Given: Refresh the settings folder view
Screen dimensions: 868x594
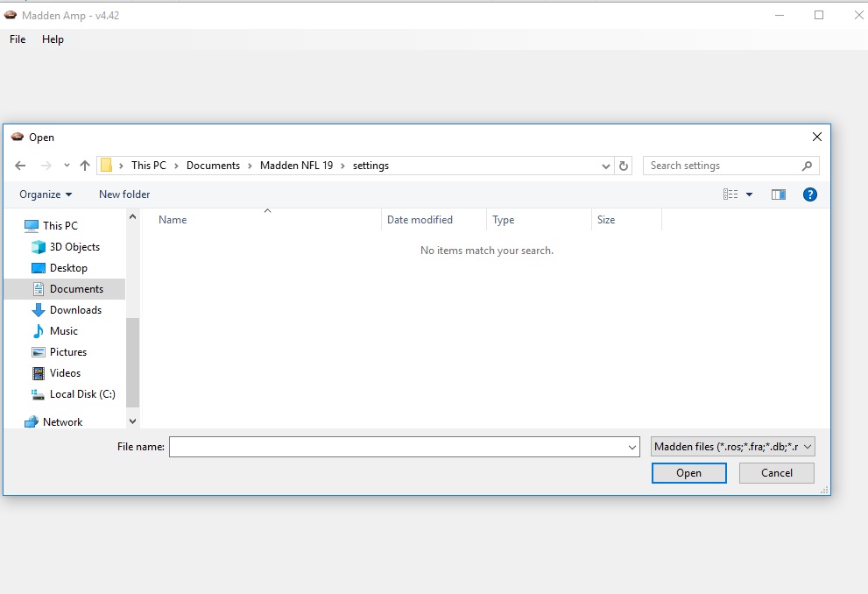Looking at the screenshot, I should [624, 166].
